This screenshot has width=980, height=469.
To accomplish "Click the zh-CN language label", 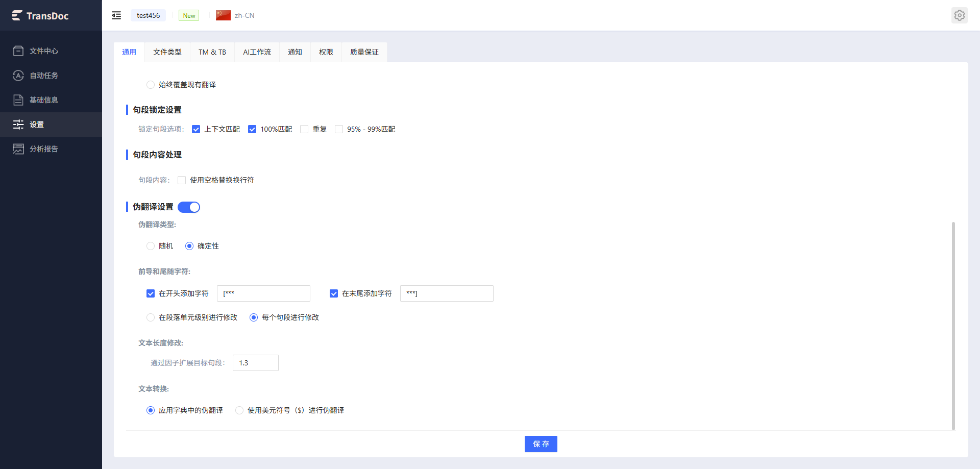I will pyautogui.click(x=244, y=15).
